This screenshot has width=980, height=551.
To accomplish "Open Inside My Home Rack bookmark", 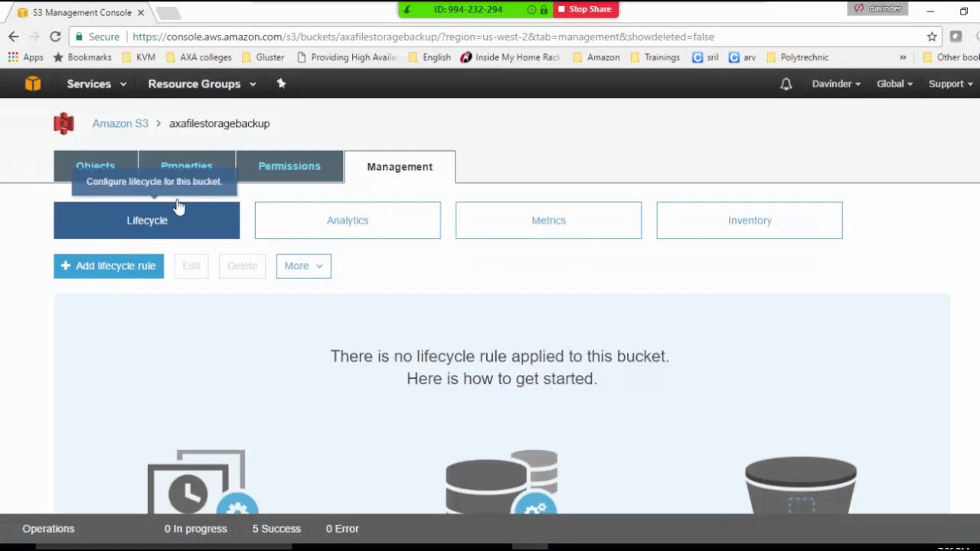I will (510, 57).
